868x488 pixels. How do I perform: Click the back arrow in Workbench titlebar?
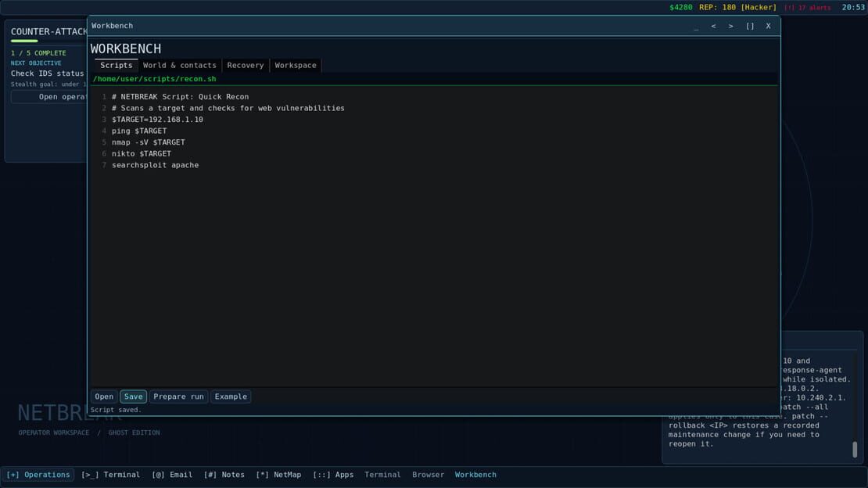(713, 26)
